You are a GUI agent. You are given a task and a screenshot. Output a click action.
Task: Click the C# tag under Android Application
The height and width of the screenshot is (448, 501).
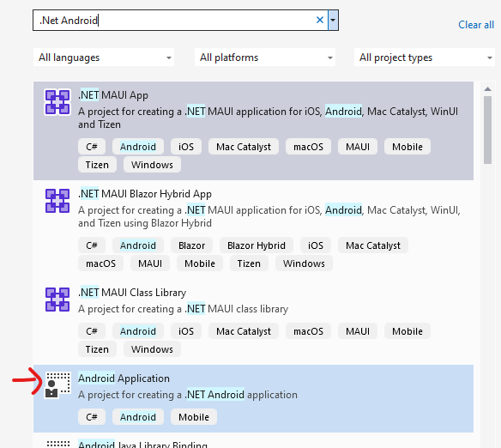(92, 417)
